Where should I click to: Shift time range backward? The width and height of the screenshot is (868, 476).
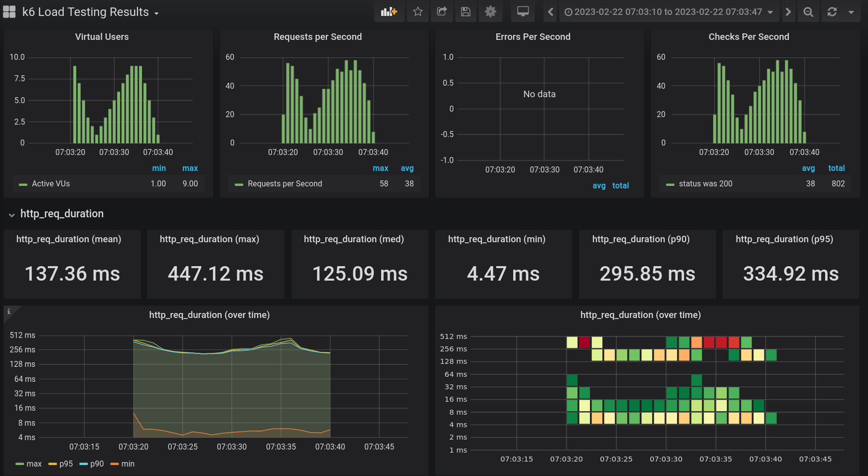550,12
